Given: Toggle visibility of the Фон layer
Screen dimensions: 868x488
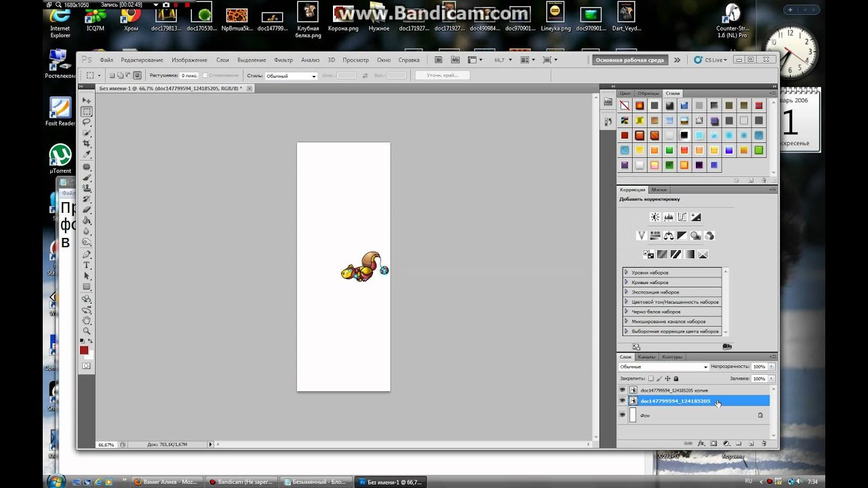Looking at the screenshot, I should 623,415.
